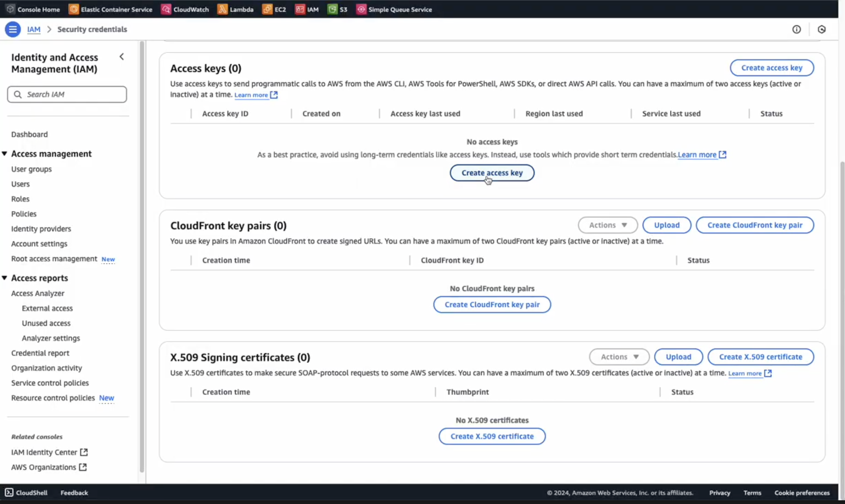The image size is (845, 504).
Task: Collapse the Access reports section
Action: tap(4, 278)
